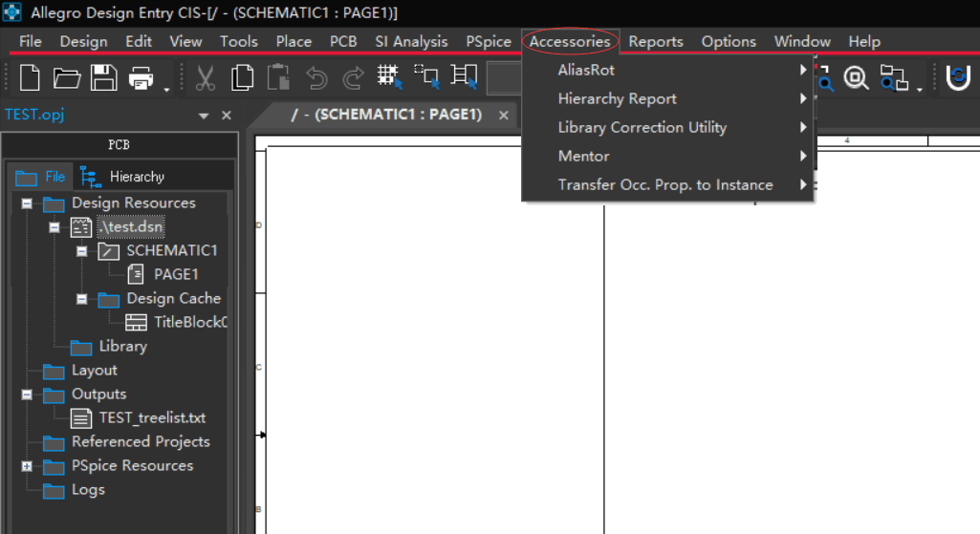Open the Library Correction Utility submenu

click(667, 127)
